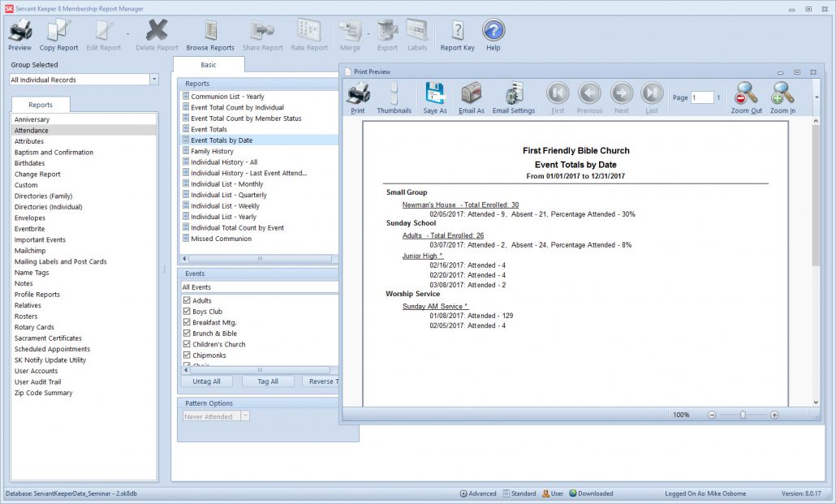Open the All Events selector

pos(258,286)
